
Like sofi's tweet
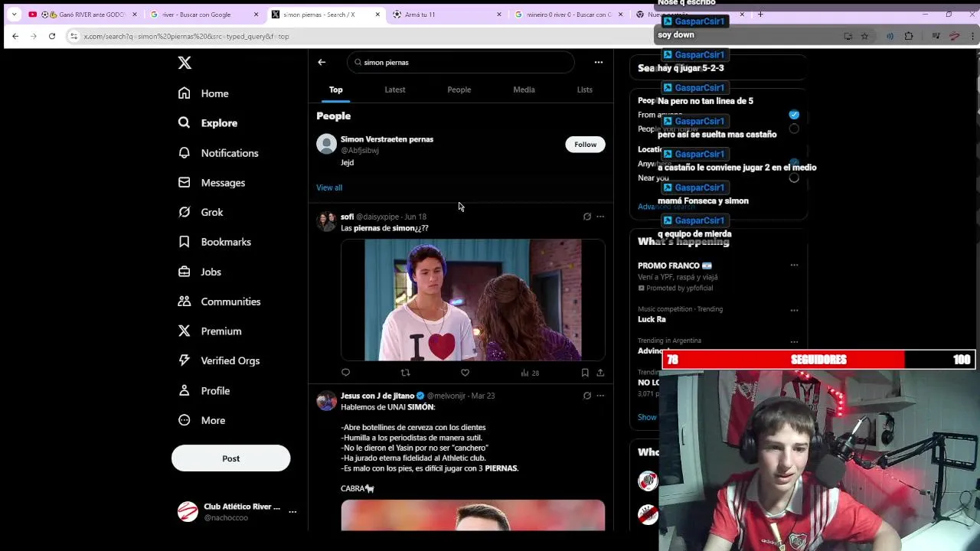point(465,373)
